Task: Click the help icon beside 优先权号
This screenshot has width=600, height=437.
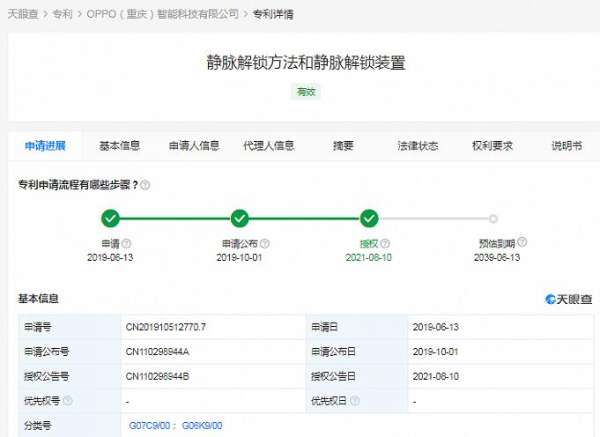Action: (x=68, y=401)
